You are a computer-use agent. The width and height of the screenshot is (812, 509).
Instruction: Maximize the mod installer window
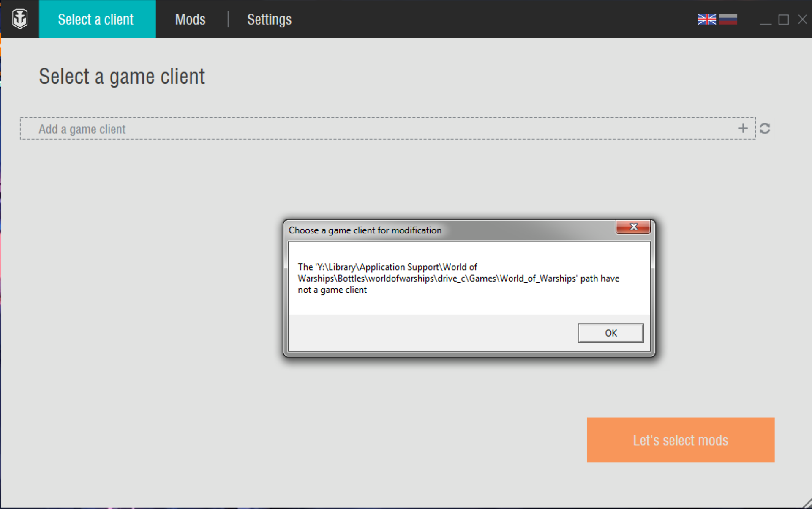coord(784,19)
